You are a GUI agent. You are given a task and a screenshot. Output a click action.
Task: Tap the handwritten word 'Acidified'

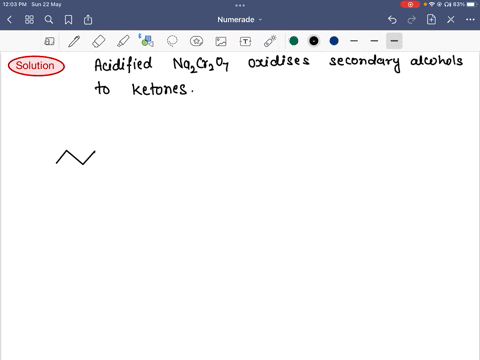point(123,64)
